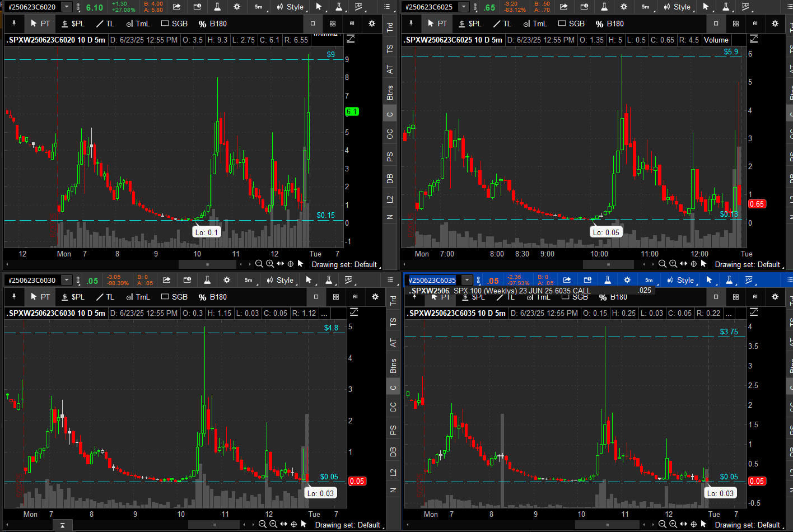The image size is (793, 532).
Task: Open Studies flask icon in C6025 chart toolbar
Action: (x=604, y=7)
